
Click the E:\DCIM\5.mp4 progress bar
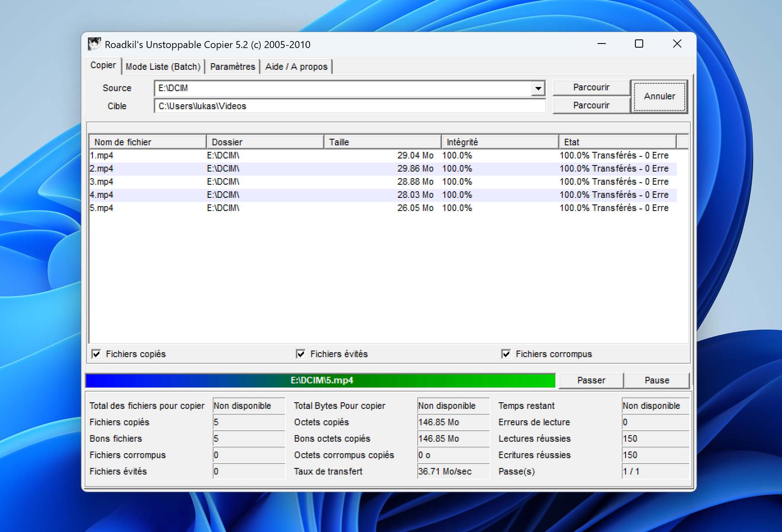(320, 381)
